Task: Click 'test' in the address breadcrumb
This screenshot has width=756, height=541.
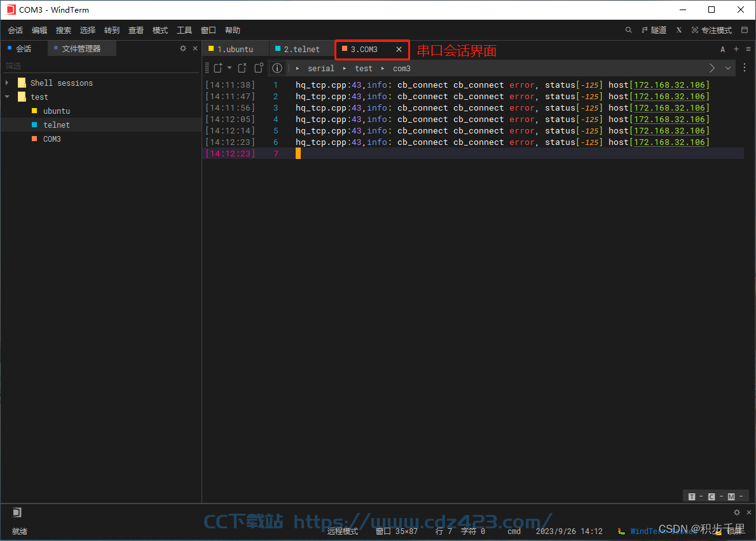Action: 364,69
